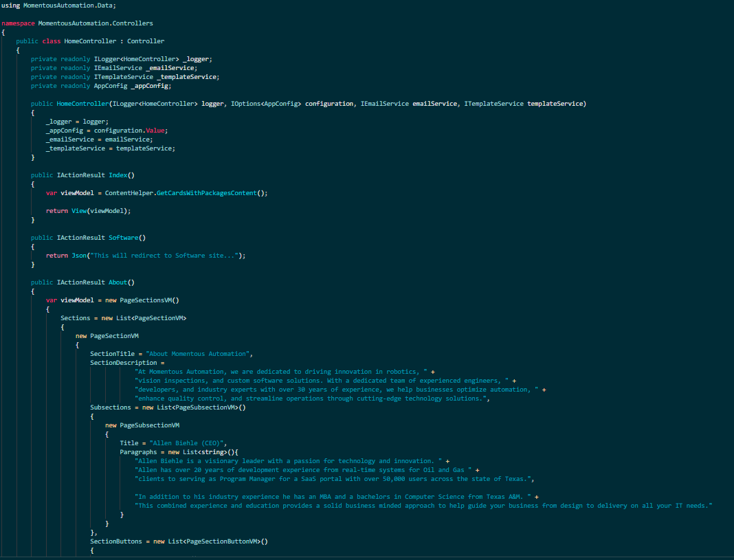Click 'Sections = new List<PageSectionVM>' line

(124, 317)
